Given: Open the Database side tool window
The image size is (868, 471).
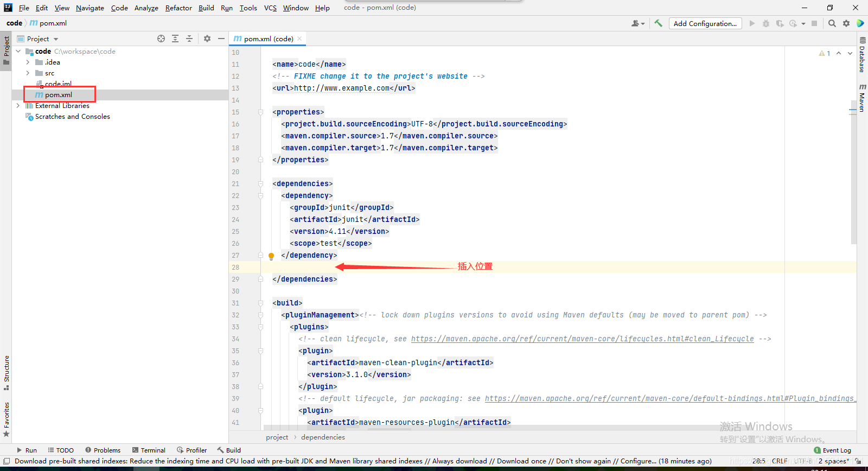Looking at the screenshot, I should coord(862,55).
